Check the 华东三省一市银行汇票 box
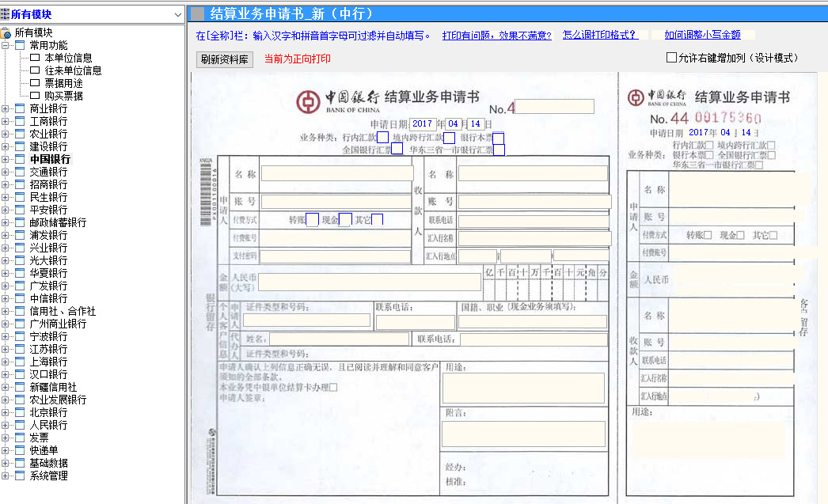828x504 pixels. point(499,150)
